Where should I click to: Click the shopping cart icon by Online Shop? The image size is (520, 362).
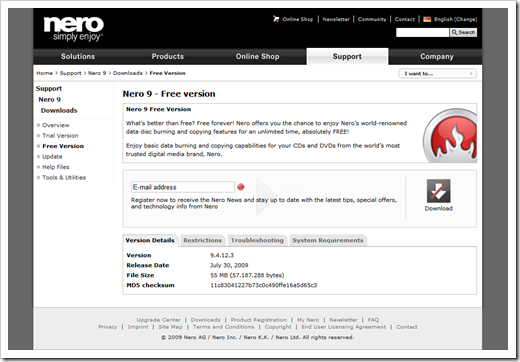pyautogui.click(x=276, y=19)
